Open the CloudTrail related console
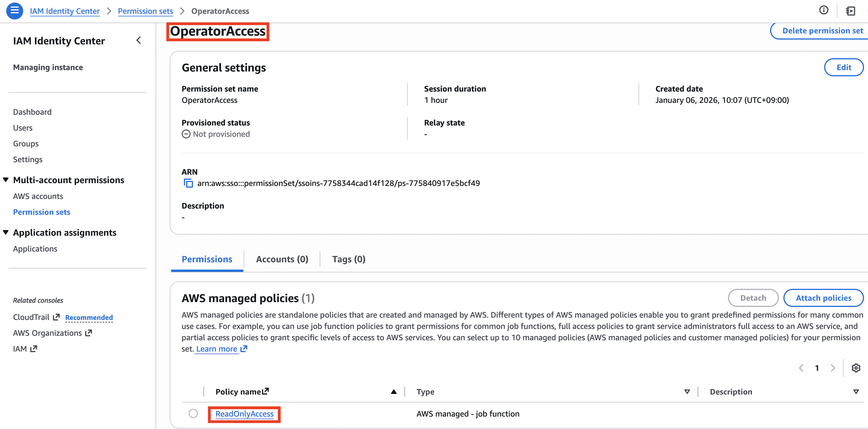868x429 pixels. pos(31,317)
